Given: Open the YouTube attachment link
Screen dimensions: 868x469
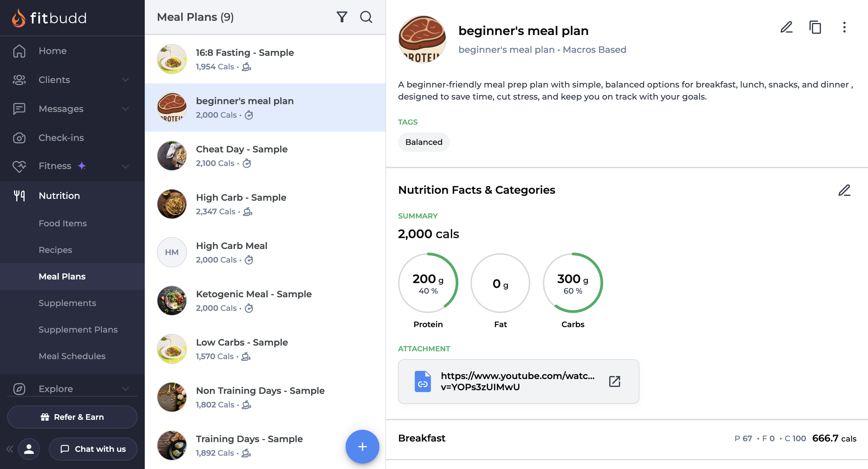Looking at the screenshot, I should click(518, 381).
